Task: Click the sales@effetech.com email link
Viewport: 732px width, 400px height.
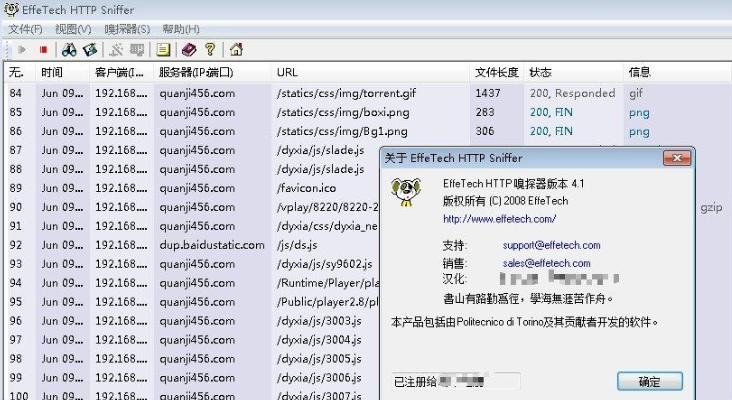Action: pyautogui.click(x=546, y=263)
